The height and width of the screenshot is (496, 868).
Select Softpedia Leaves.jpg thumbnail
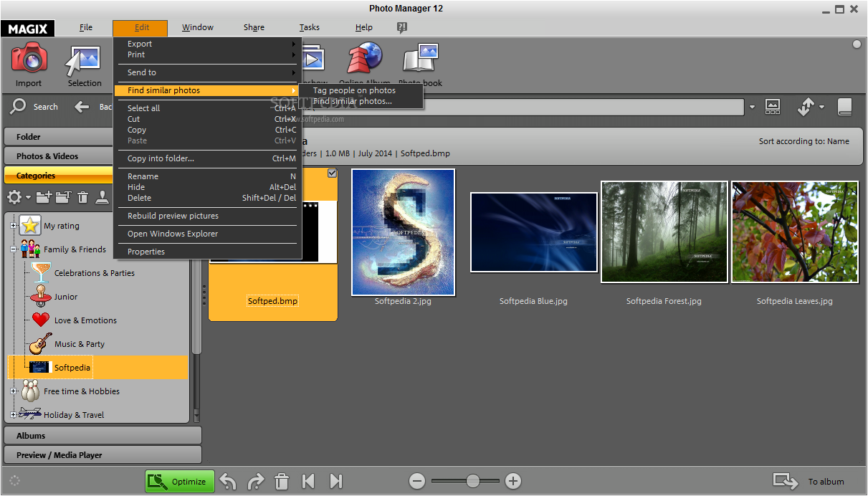pos(794,232)
